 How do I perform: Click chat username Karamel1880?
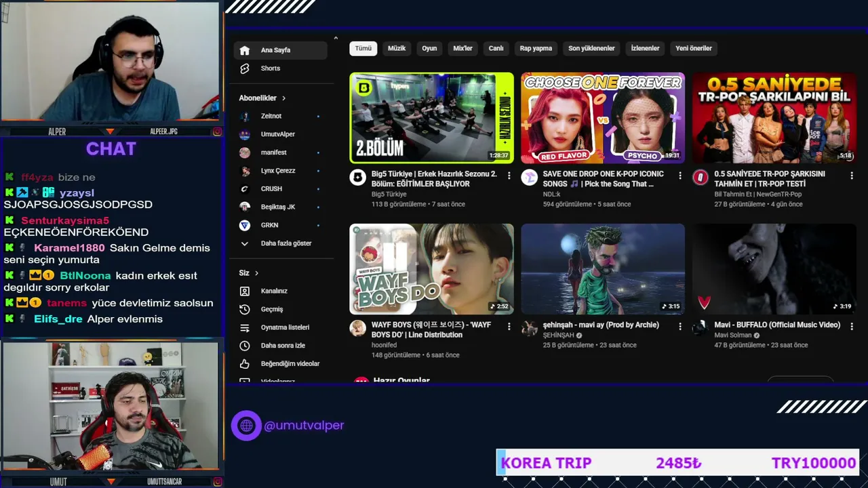tap(69, 248)
